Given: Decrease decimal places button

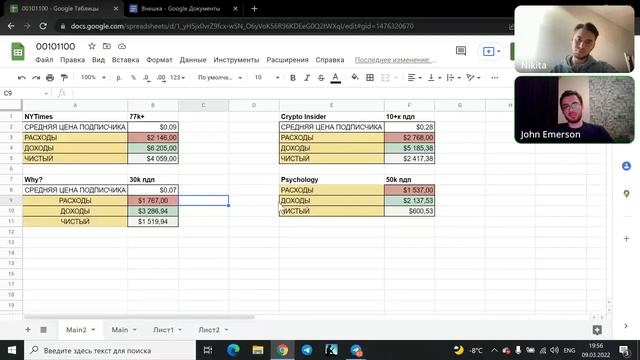Looking at the screenshot, I should tap(147, 78).
